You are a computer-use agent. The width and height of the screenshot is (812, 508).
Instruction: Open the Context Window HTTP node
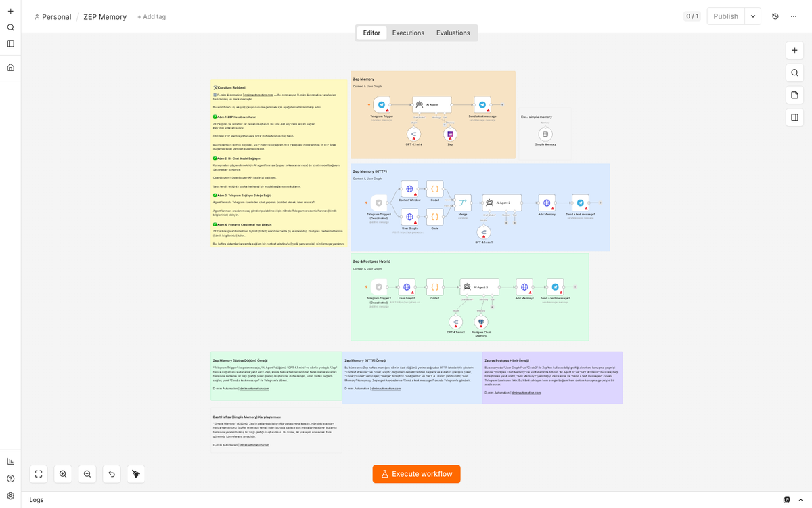point(409,189)
